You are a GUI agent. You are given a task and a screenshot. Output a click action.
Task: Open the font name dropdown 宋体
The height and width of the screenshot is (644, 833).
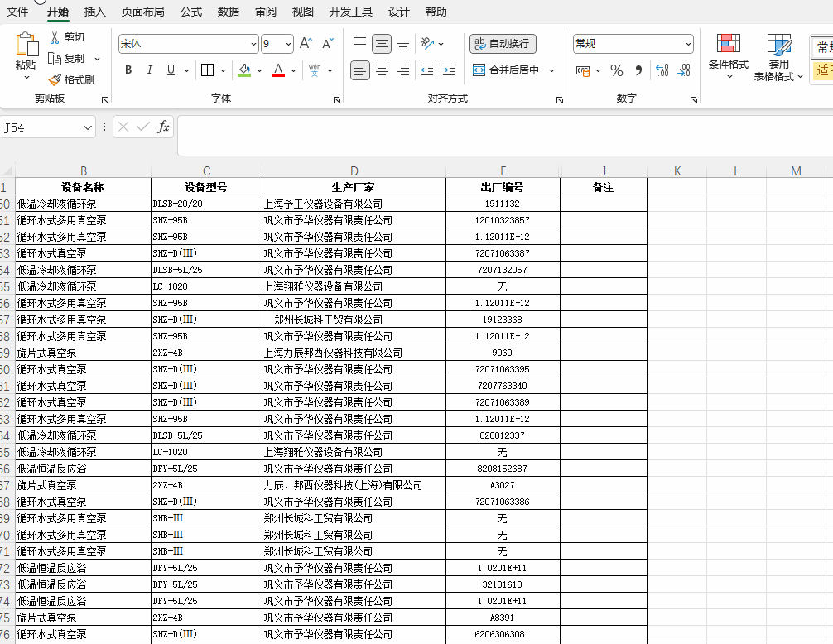pos(253,44)
